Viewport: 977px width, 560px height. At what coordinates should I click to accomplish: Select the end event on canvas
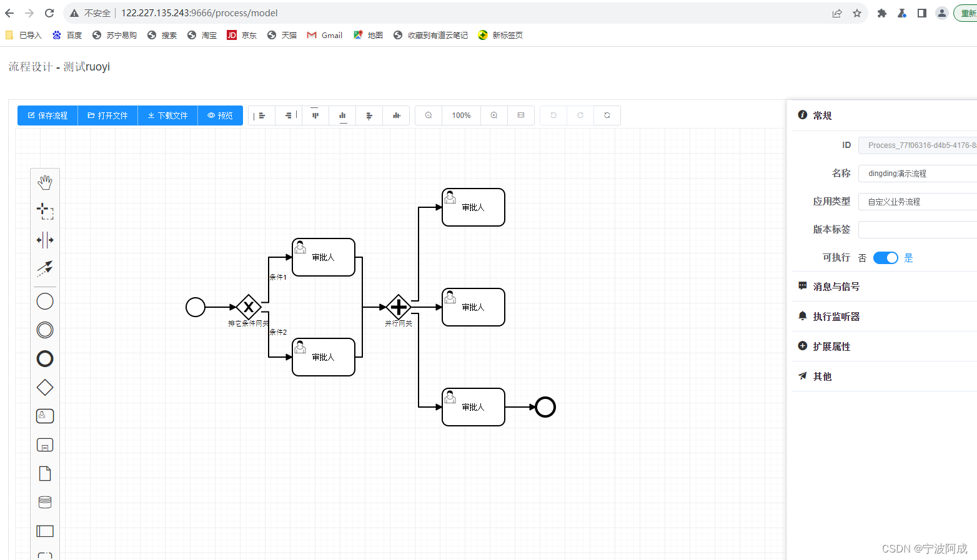click(x=545, y=407)
